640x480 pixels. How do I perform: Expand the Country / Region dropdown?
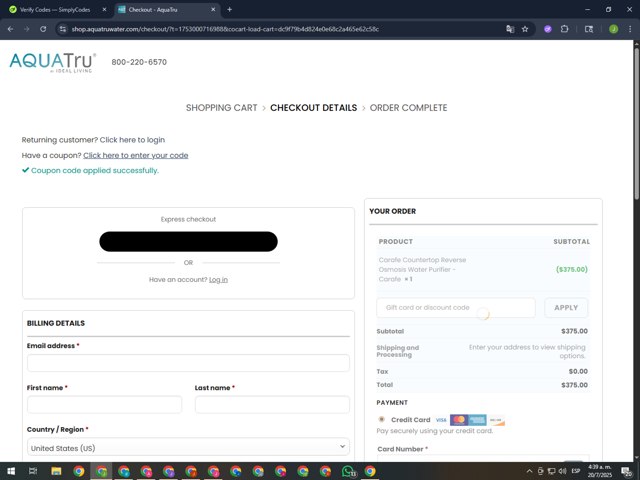[x=188, y=447]
